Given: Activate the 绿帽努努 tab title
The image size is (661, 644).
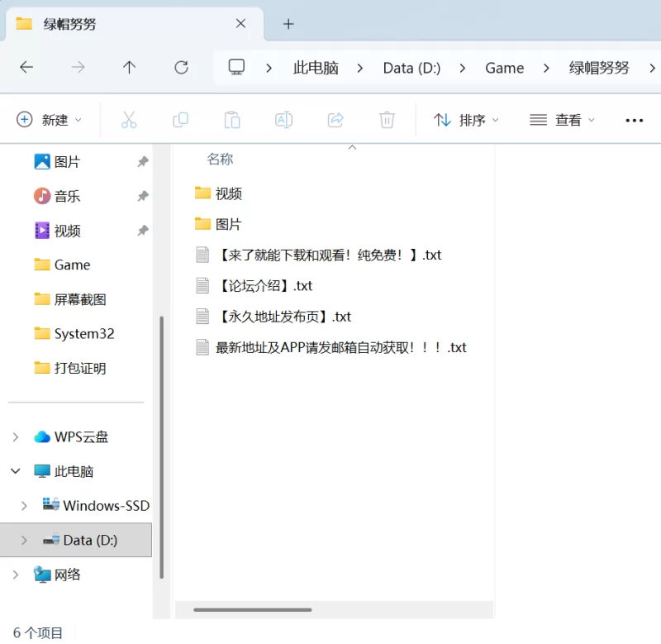Looking at the screenshot, I should pos(69,24).
